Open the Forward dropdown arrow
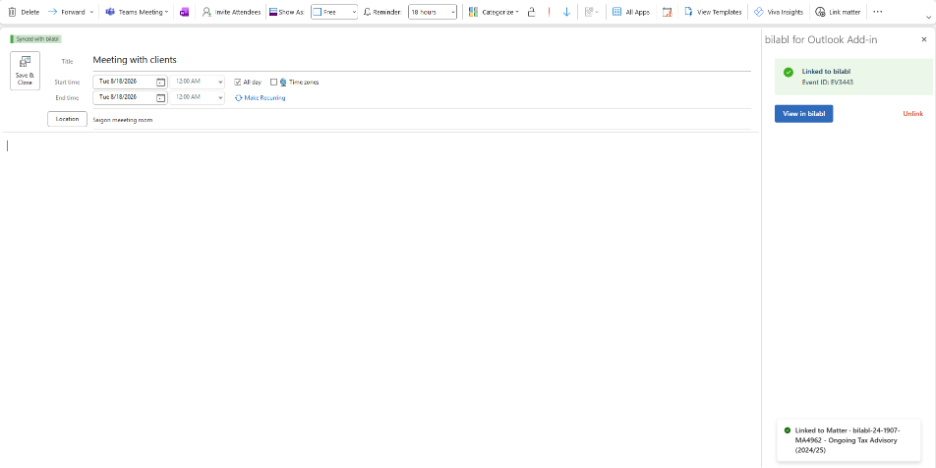The width and height of the screenshot is (936, 468). click(91, 12)
